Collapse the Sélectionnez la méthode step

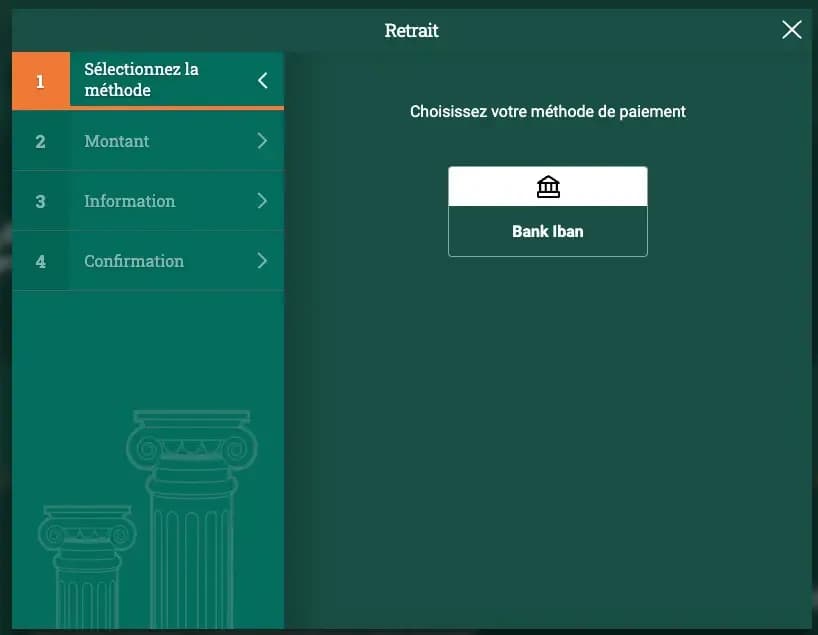point(264,80)
